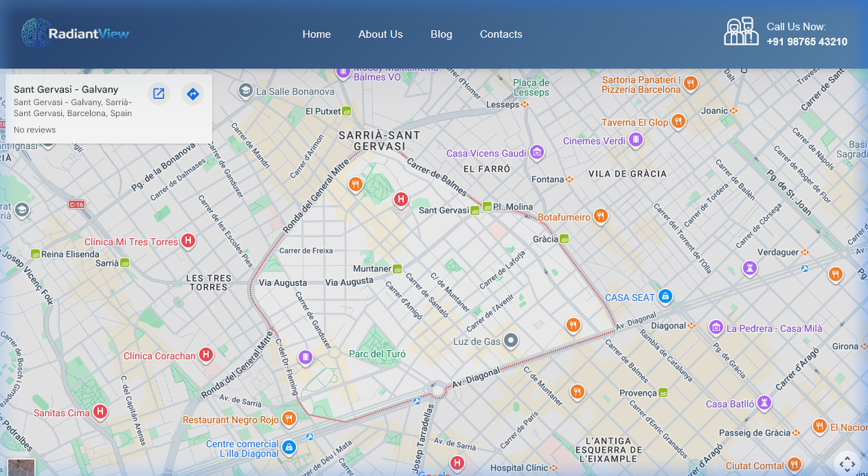Select the Botafumeiro restaurant marker
The image size is (868, 476).
pos(601,216)
